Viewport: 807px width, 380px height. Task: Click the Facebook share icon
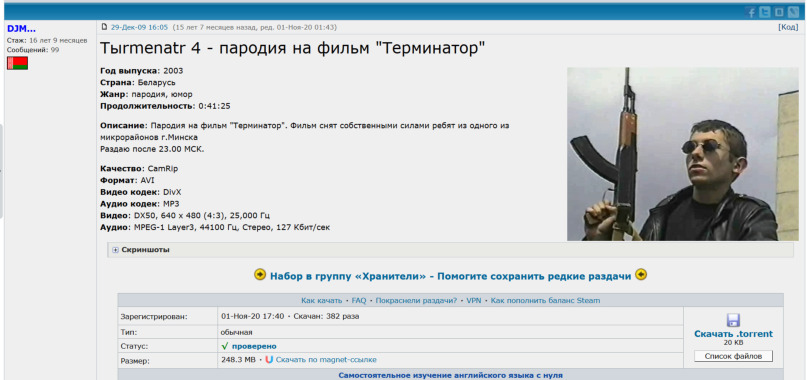pos(751,13)
